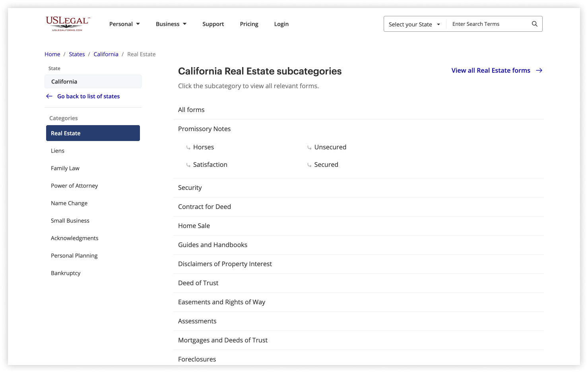Image resolution: width=588 pixels, height=373 pixels.
Task: Open the Personal dropdown menu
Action: point(124,24)
